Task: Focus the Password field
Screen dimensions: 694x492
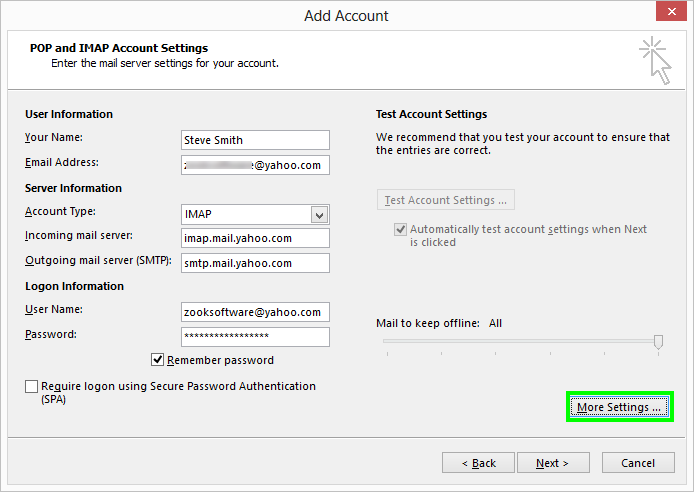Action: pos(255,337)
